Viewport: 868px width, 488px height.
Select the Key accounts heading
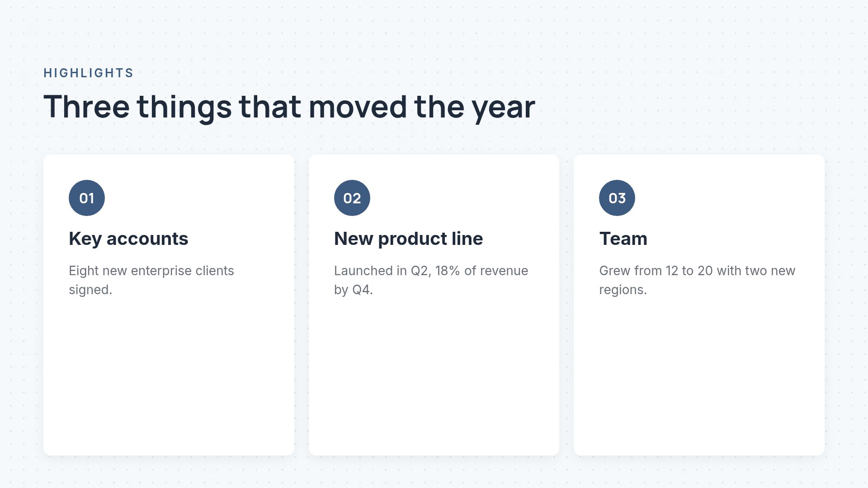pyautogui.click(x=128, y=239)
